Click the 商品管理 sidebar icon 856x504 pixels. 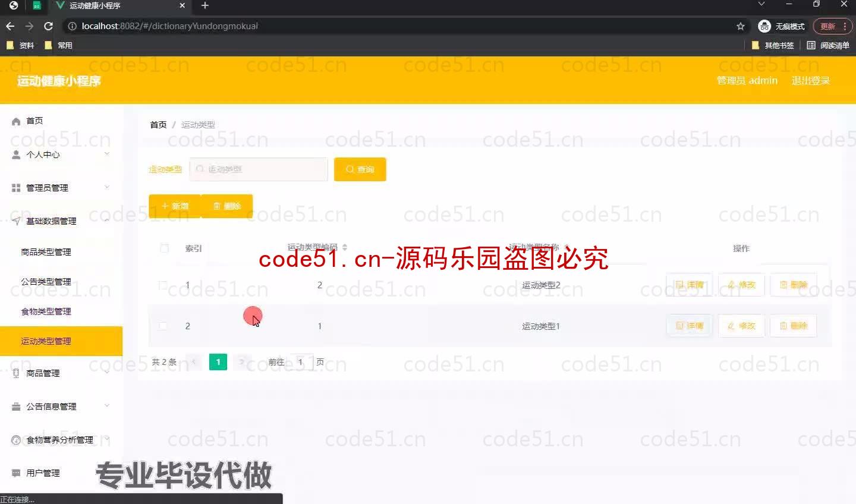pos(16,373)
